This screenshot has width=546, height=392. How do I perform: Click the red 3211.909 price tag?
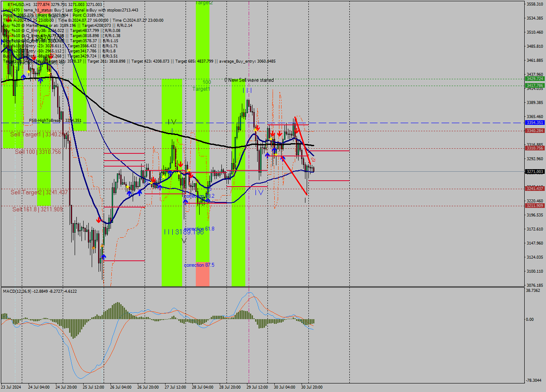pyautogui.click(x=535, y=206)
